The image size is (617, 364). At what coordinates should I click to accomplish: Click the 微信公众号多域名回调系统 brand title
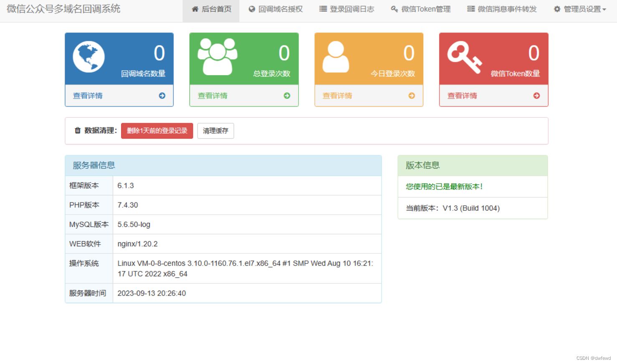(63, 9)
